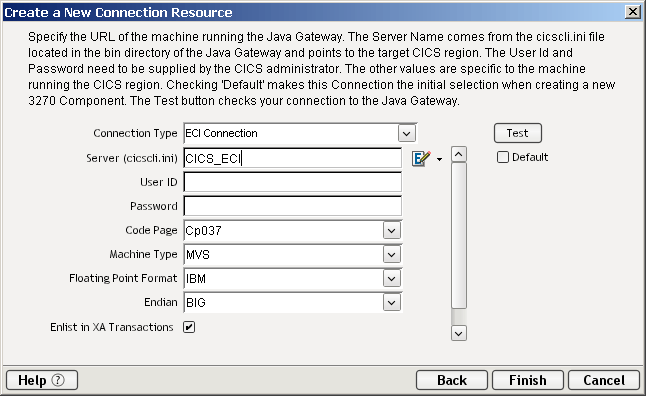Viewport: 646px width, 396px height.
Task: Focus the Server (cicscli.ini) field
Action: (x=293, y=158)
